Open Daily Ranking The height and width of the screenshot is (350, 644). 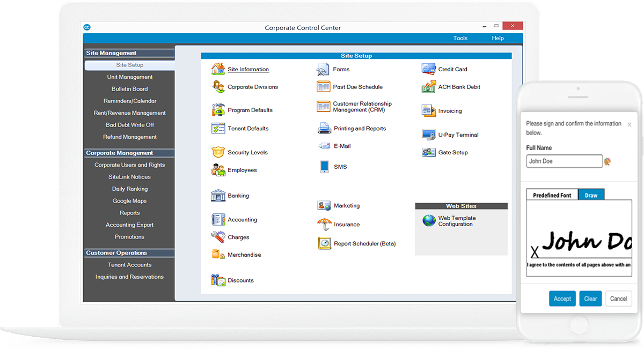130,189
